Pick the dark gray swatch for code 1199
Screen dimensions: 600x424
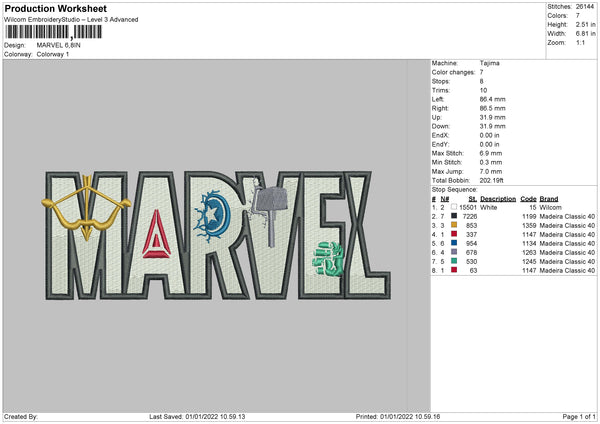coord(454,216)
